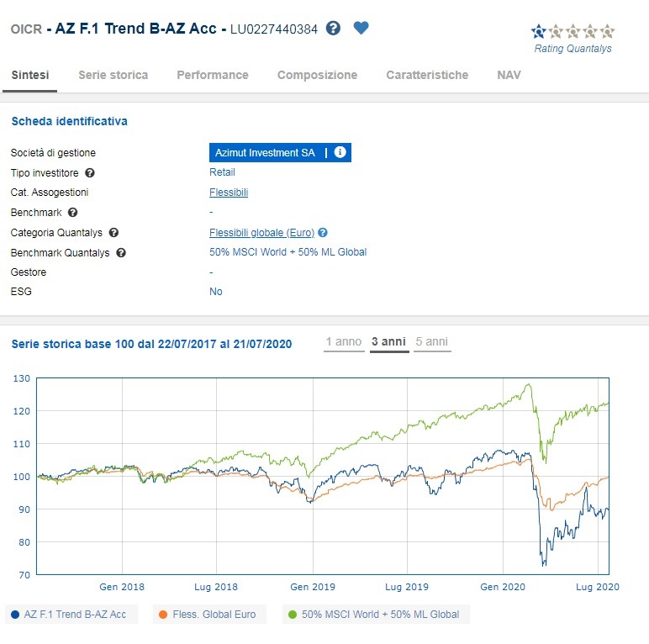Click the Azimut Investment SA button
Viewport: 649px width, 644px height.
(265, 153)
